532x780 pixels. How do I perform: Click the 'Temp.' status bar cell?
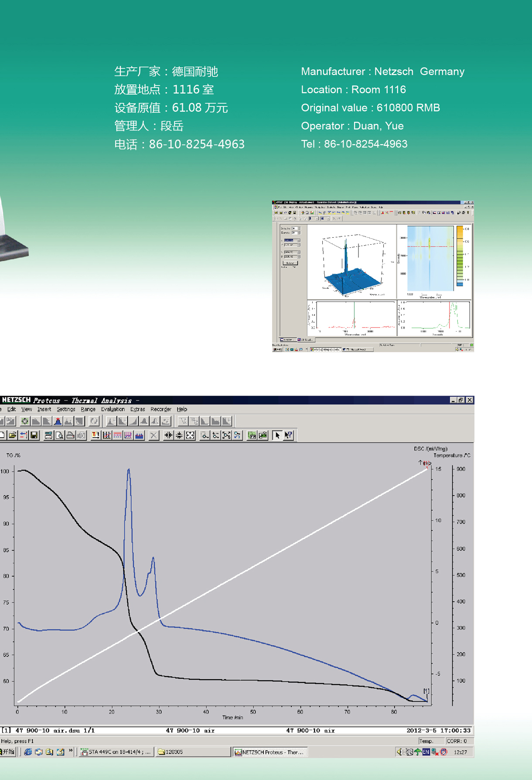[x=431, y=741]
